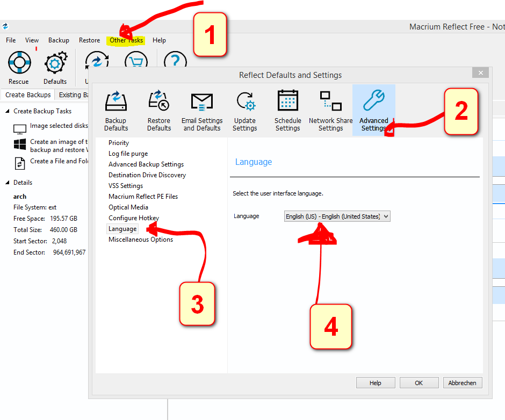Click the Windows image backup icon
Screen dimensions: 505x420
click(20, 144)
